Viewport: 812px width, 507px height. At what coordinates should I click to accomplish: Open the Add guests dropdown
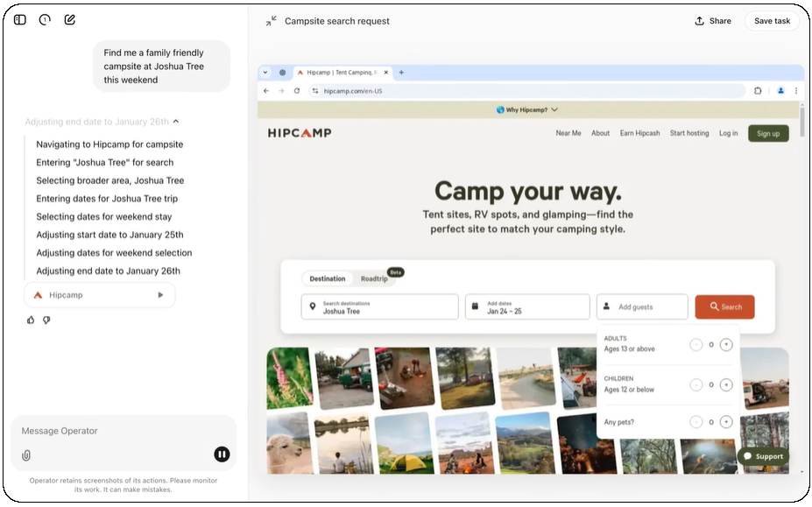644,306
